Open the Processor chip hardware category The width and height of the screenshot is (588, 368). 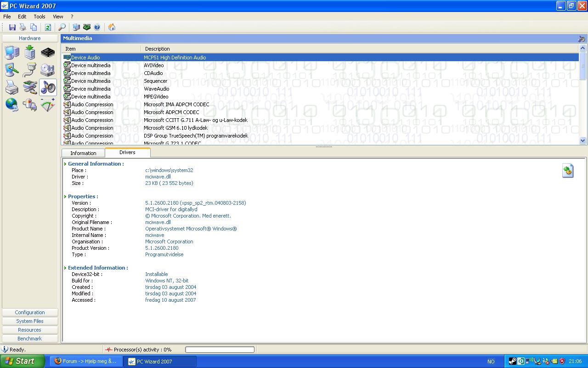tap(48, 53)
